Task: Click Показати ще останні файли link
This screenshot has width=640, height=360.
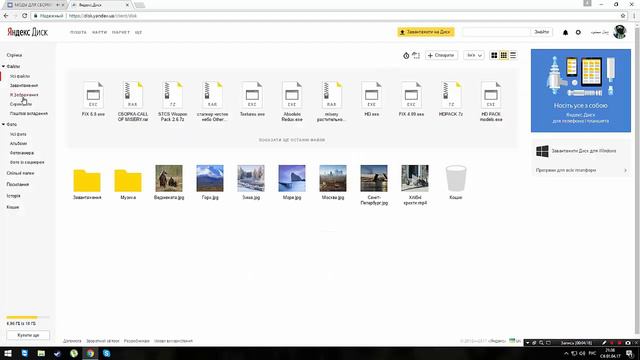Action: (292, 140)
